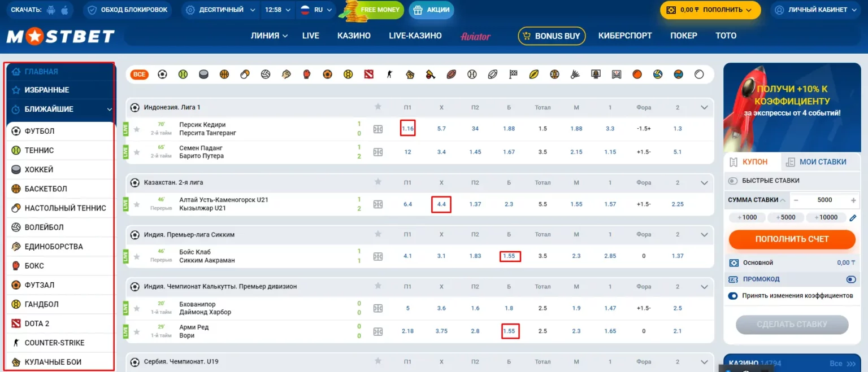This screenshot has height=372, width=868.
Task: Open the Киберспорт menu item
Action: coord(625,36)
